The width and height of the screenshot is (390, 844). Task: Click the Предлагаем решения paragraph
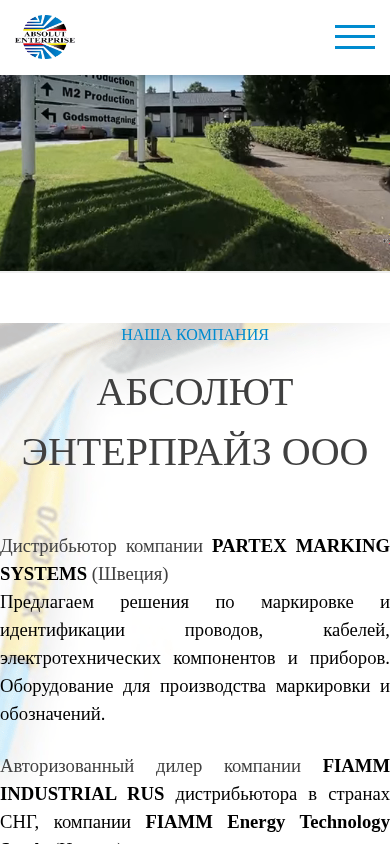[195, 630]
